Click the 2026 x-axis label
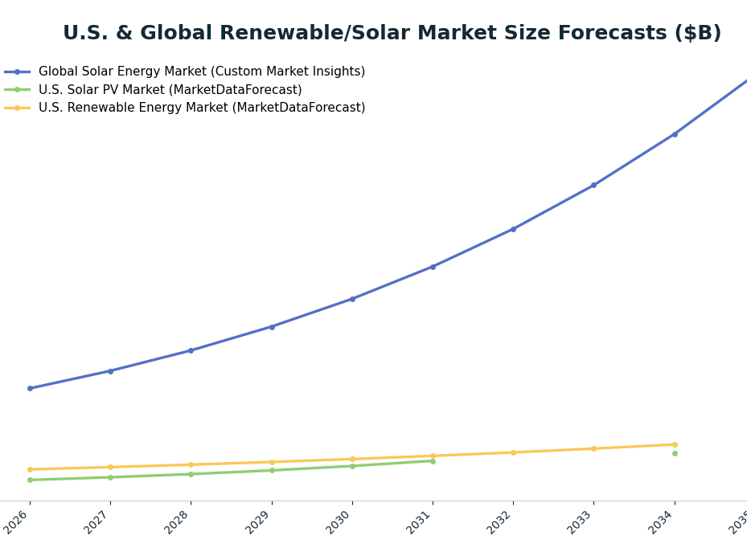 click(14, 521)
